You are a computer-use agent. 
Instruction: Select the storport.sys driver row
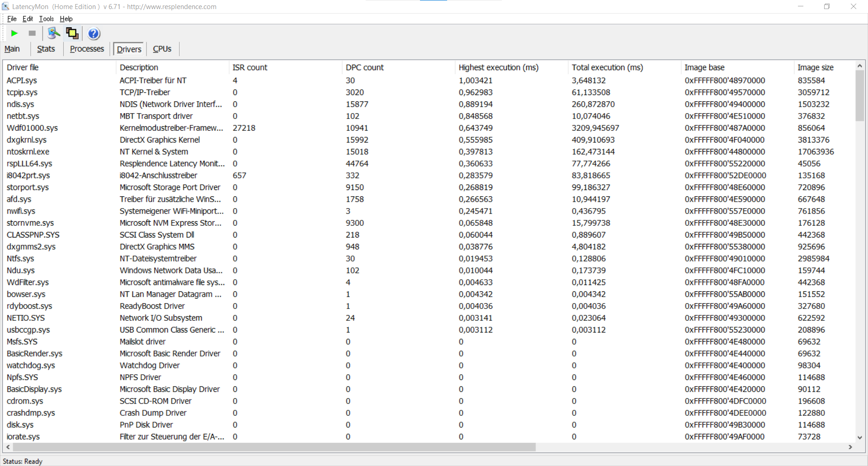coord(429,187)
